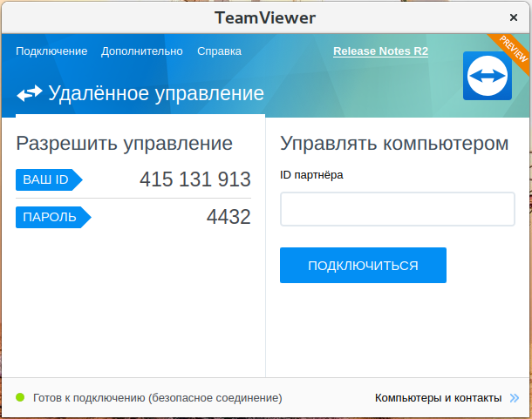Close the TeamViewer window

coord(514,17)
